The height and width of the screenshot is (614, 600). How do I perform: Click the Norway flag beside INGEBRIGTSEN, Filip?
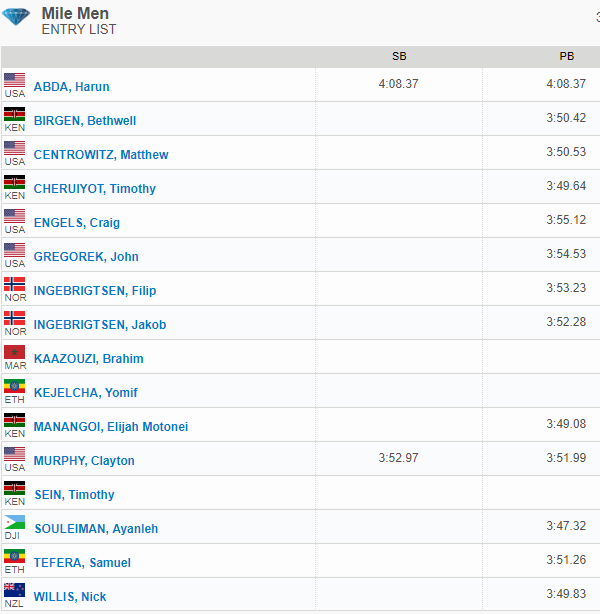click(15, 284)
